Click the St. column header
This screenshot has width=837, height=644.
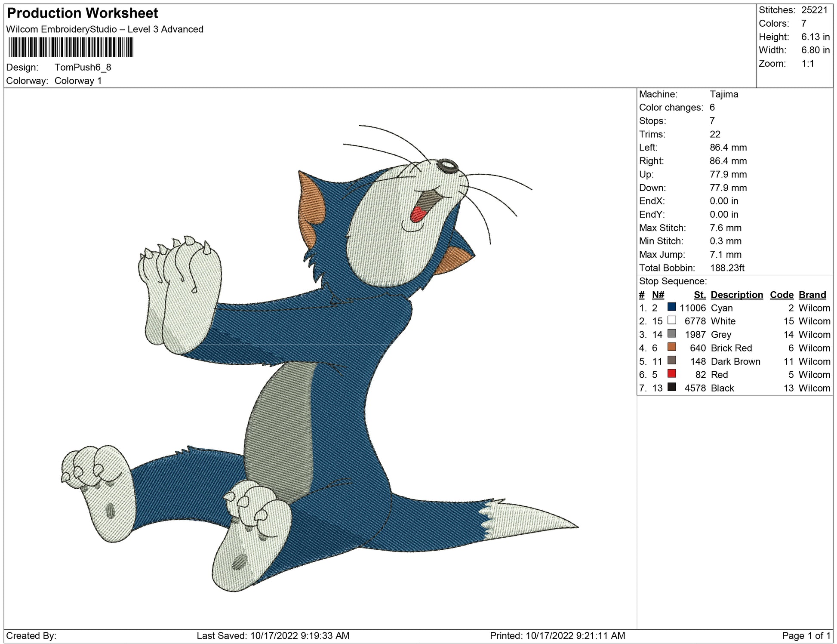click(x=699, y=295)
